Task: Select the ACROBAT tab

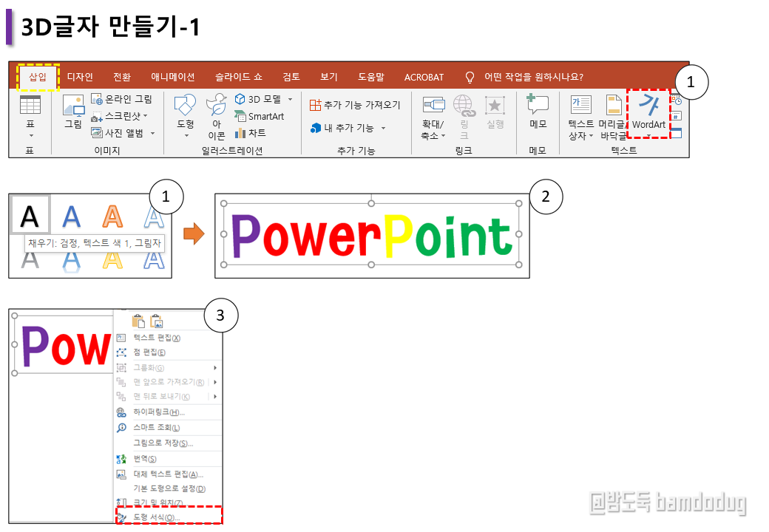Action: pos(424,77)
